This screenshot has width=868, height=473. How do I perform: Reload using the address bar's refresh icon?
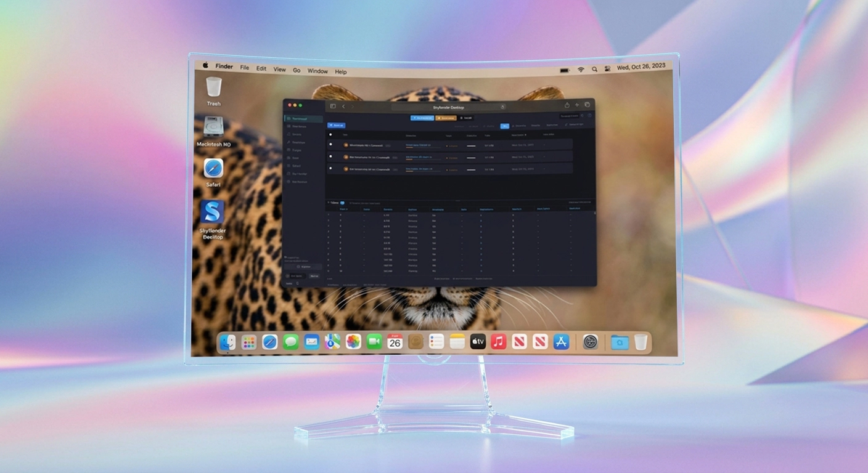(x=502, y=107)
